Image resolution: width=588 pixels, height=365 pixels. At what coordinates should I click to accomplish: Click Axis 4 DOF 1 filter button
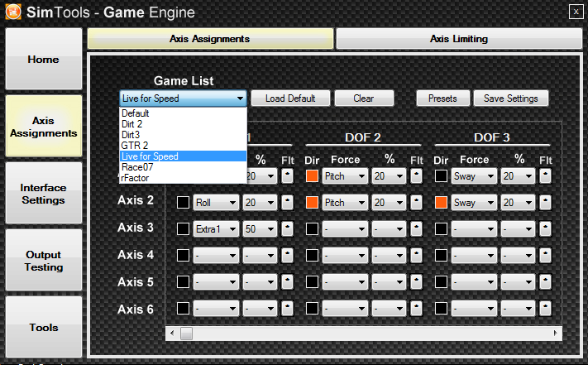point(287,256)
